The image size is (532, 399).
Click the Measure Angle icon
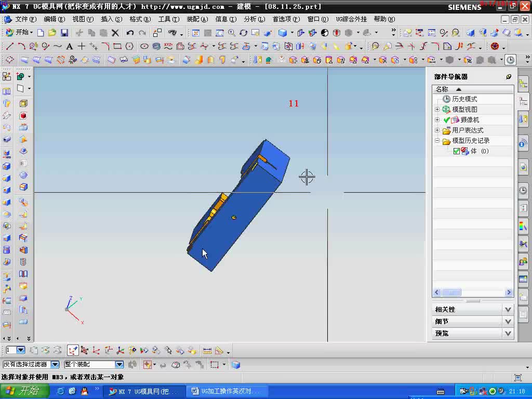coord(219,351)
